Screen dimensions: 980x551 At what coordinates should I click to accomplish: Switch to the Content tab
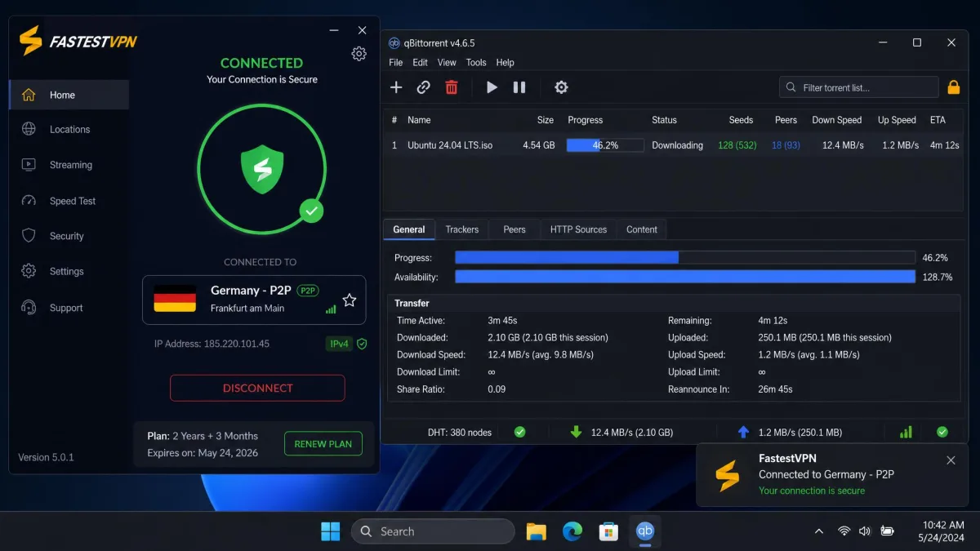pos(641,229)
